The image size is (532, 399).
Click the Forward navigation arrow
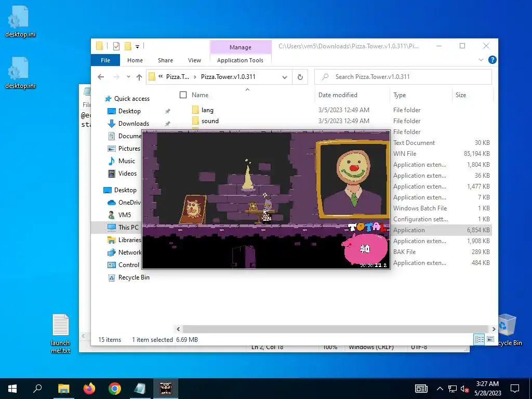pyautogui.click(x=116, y=77)
